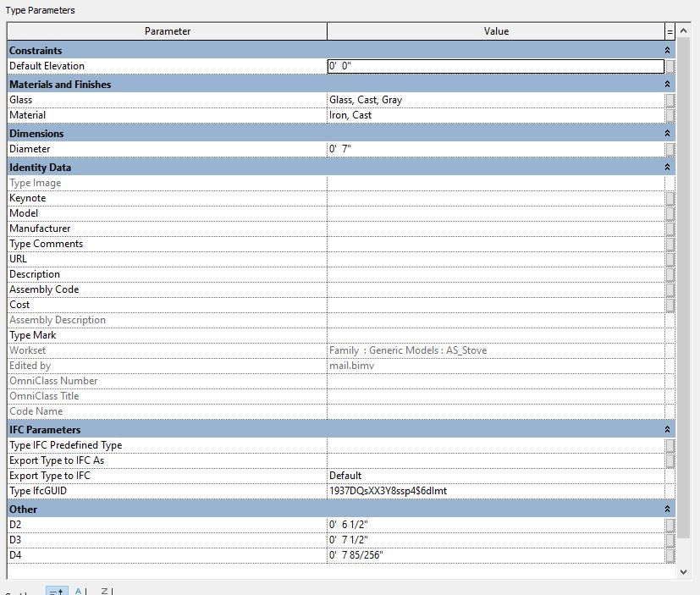Click the Default Elevation value field

495,66
